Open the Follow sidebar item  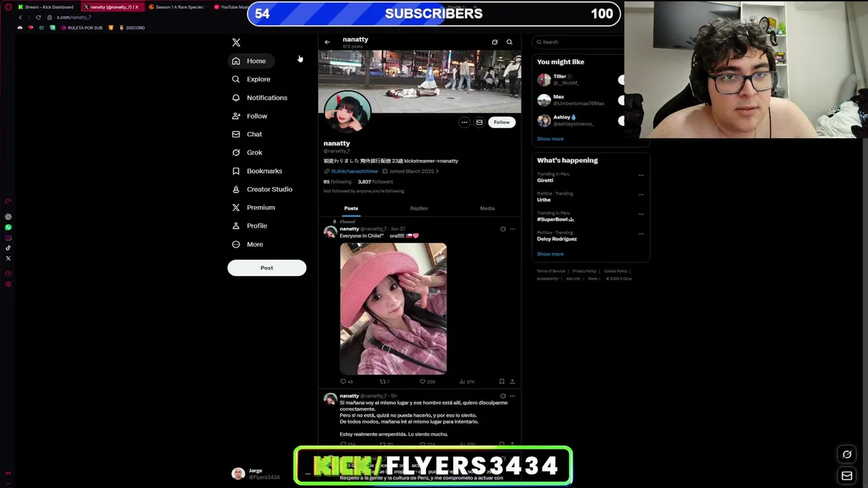tap(250, 116)
